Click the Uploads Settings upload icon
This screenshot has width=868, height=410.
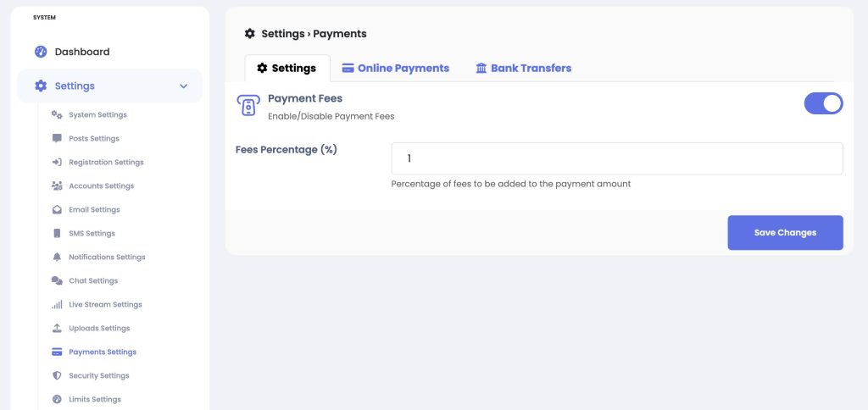[57, 328]
